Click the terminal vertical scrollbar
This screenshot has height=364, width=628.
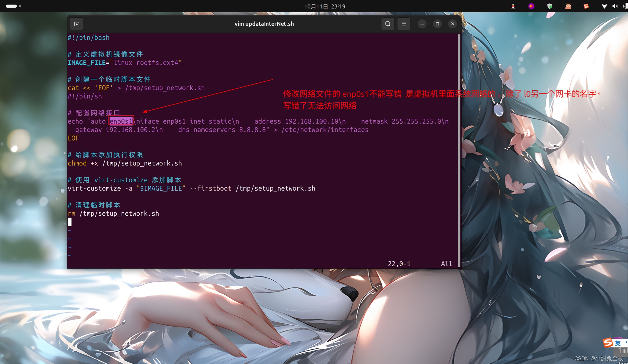click(459, 150)
